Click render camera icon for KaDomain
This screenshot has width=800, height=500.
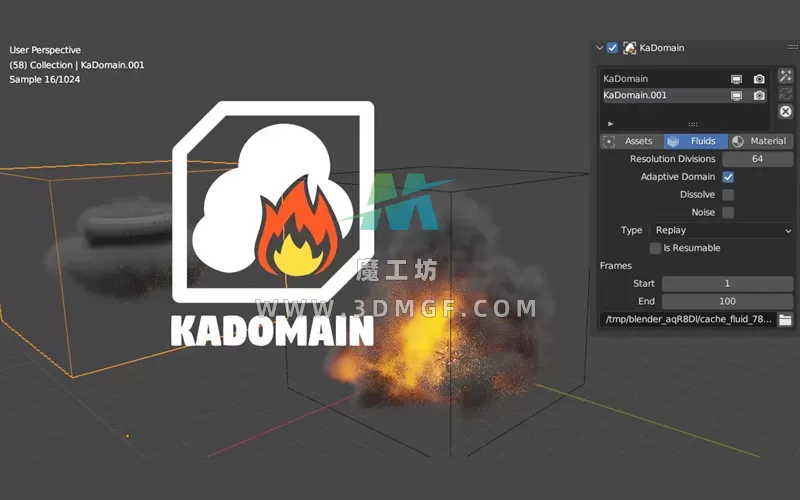coord(759,79)
